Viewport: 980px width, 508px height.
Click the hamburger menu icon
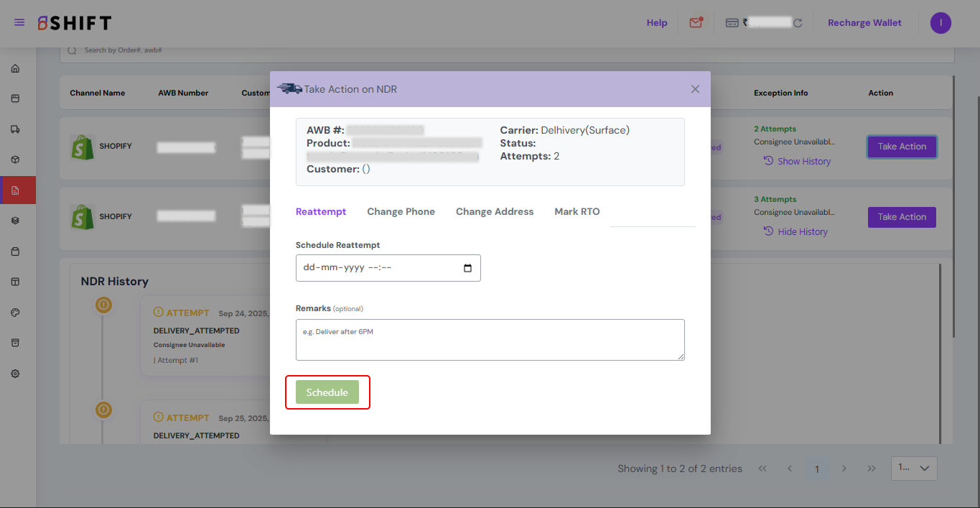click(x=19, y=23)
